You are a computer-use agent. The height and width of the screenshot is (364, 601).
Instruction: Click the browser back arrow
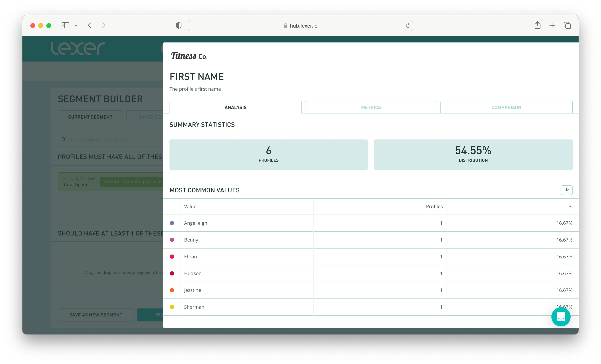click(90, 26)
